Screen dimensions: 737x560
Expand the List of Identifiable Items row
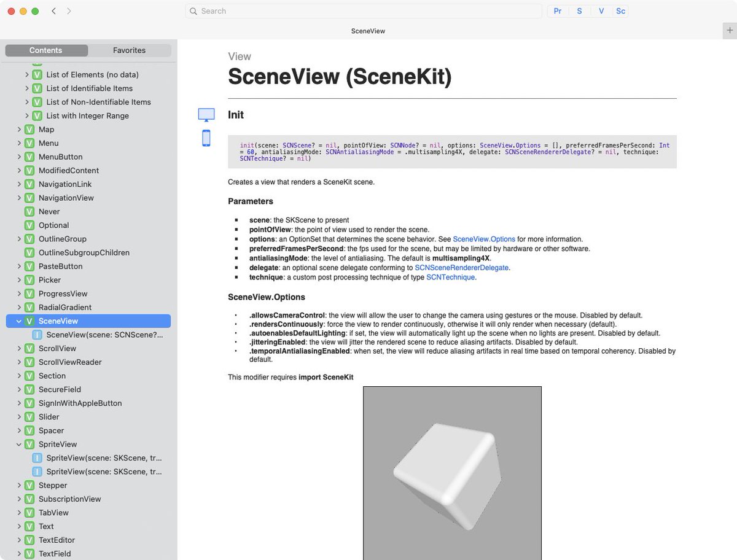(x=27, y=88)
